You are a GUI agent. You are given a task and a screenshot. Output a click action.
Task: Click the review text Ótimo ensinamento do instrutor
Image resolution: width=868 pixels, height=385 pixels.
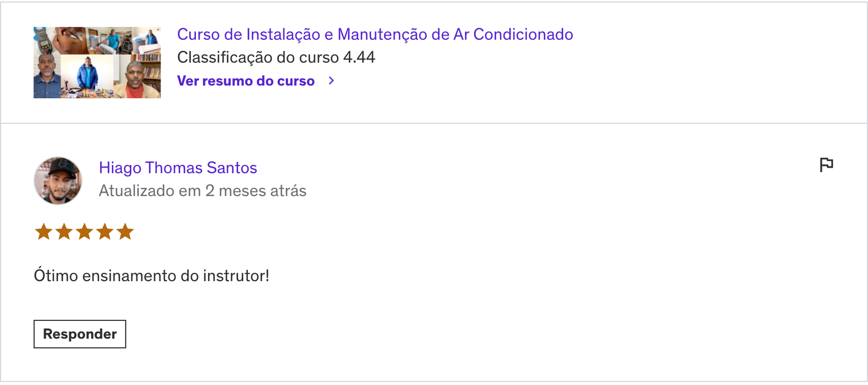coord(151,275)
